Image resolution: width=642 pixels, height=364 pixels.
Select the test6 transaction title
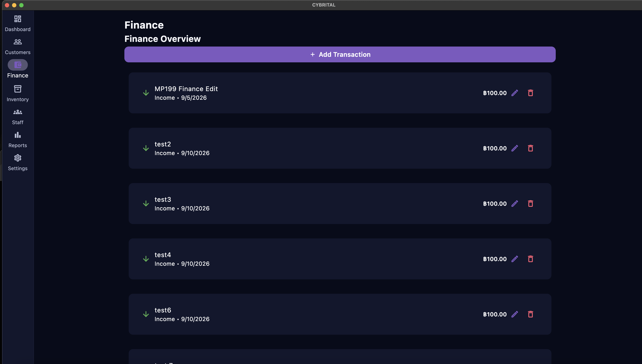click(163, 310)
